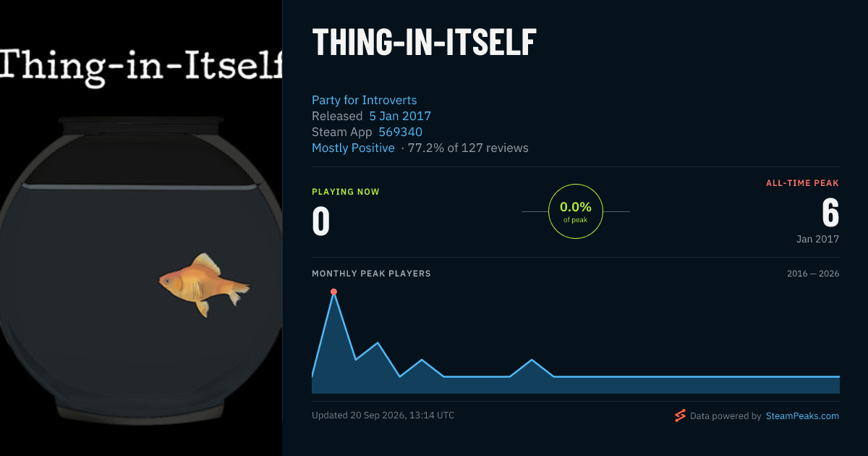Open the Mostly Positive reviews link
The image size is (868, 456).
[x=353, y=148]
